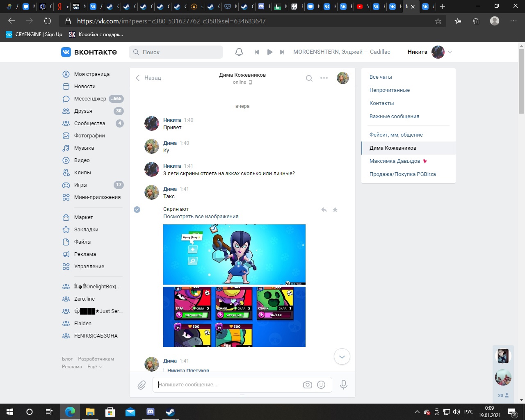The width and height of the screenshot is (525, 420).
Task: Open the emoji smiley picker
Action: pyautogui.click(x=321, y=385)
